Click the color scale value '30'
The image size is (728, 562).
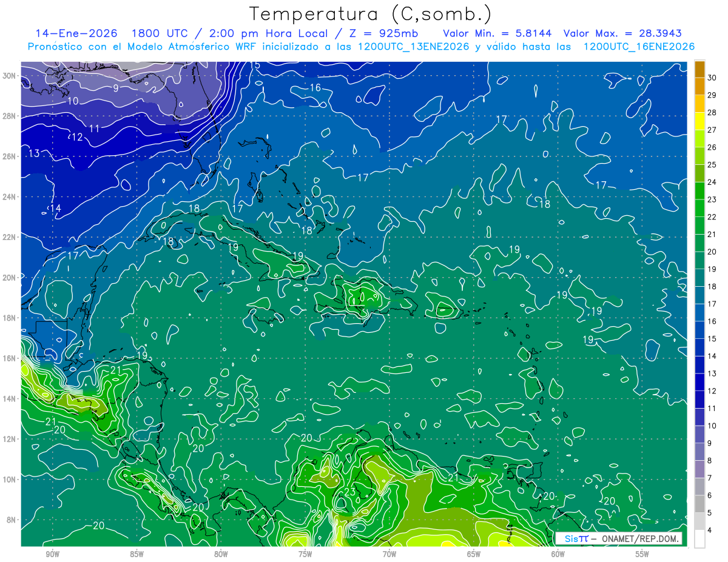click(712, 78)
